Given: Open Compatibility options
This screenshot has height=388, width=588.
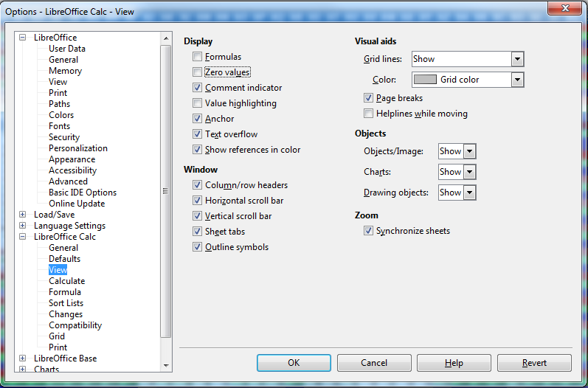Looking at the screenshot, I should tap(75, 325).
